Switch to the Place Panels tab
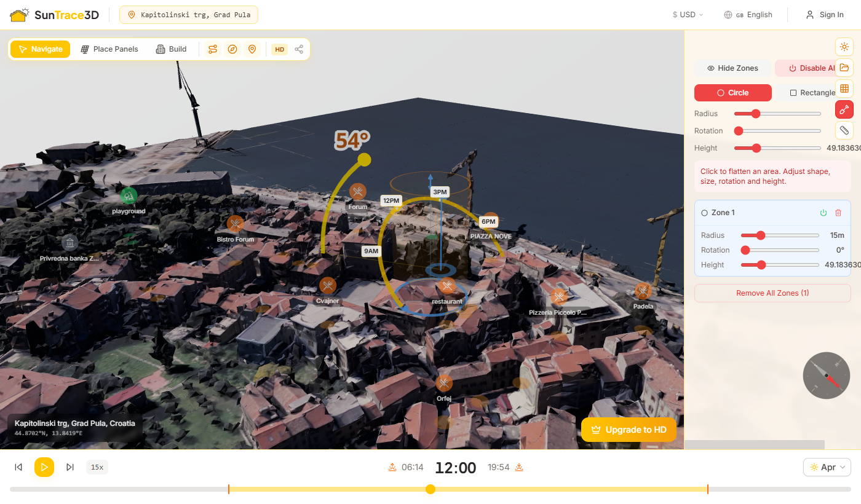The height and width of the screenshot is (504, 861). (109, 49)
